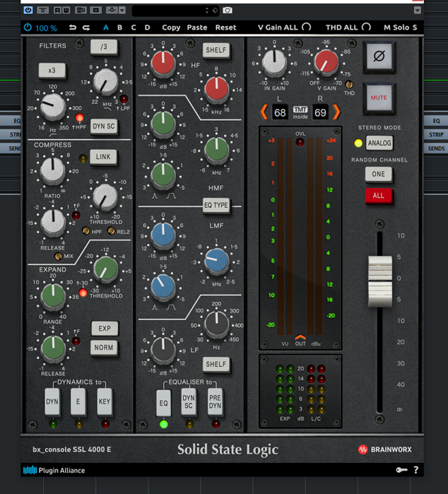The image size is (448, 494).
Task: Click the key license icon
Action: pyautogui.click(x=401, y=470)
